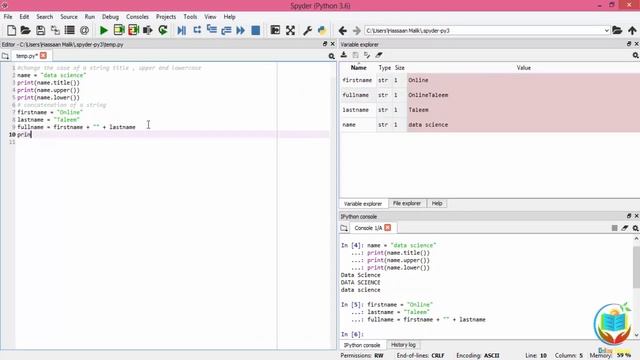The width and height of the screenshot is (640, 360).
Task: Select the fullname variable value OnlineTaleem
Action: (x=428, y=95)
